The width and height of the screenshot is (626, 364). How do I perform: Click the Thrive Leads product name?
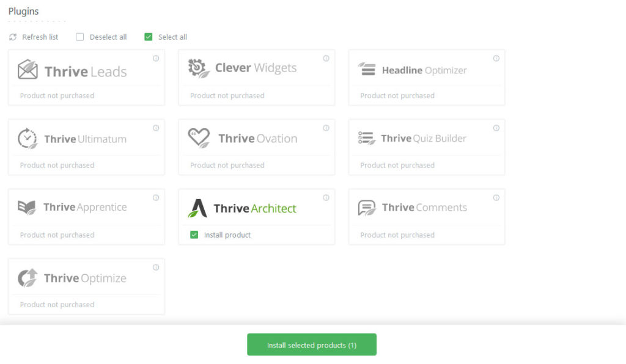86,72
